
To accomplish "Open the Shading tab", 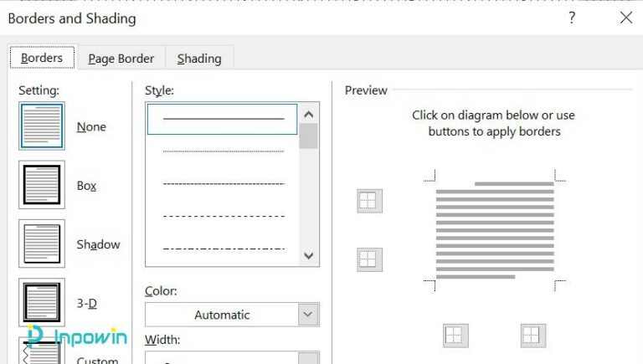I will click(x=199, y=59).
